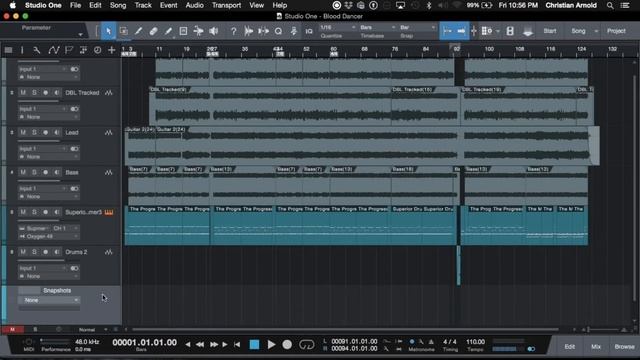Select the Bend tool
Screen dimensions: 640x360
point(198,31)
